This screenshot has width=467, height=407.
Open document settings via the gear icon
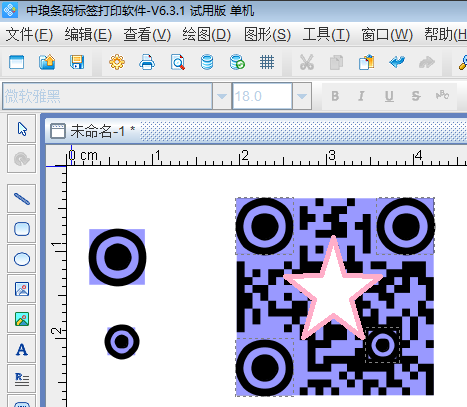117,62
